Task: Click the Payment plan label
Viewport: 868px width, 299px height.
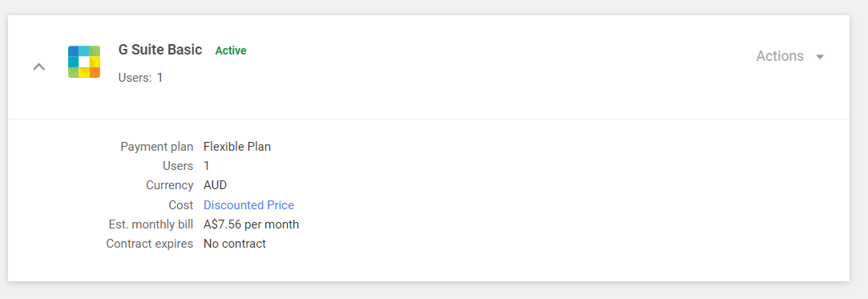Action: pos(156,147)
